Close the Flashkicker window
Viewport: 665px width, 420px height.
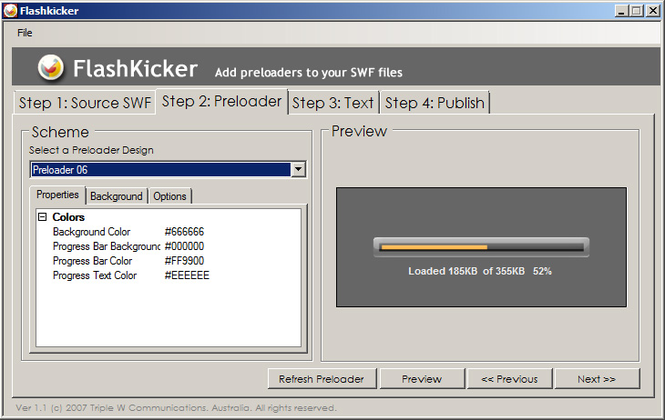tap(653, 11)
